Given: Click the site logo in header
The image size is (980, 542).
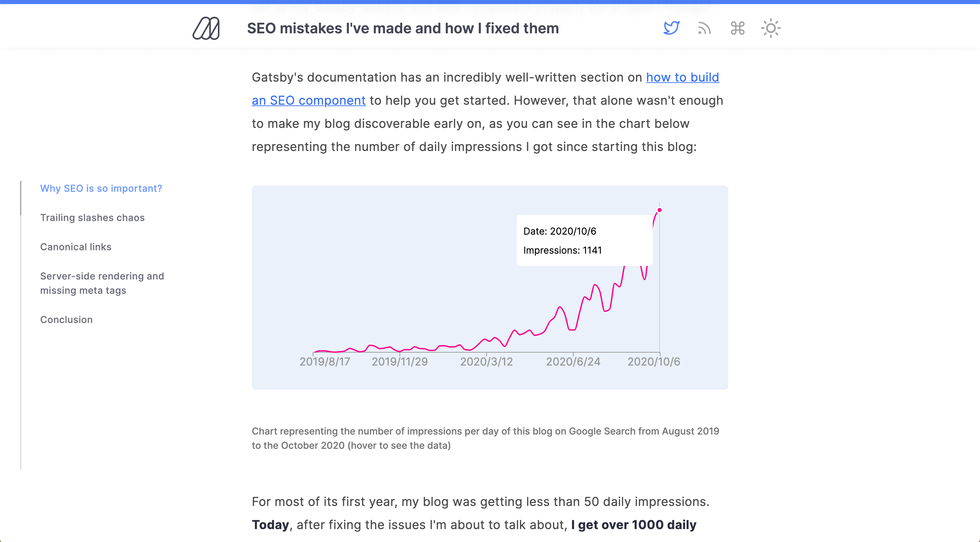Looking at the screenshot, I should [206, 29].
